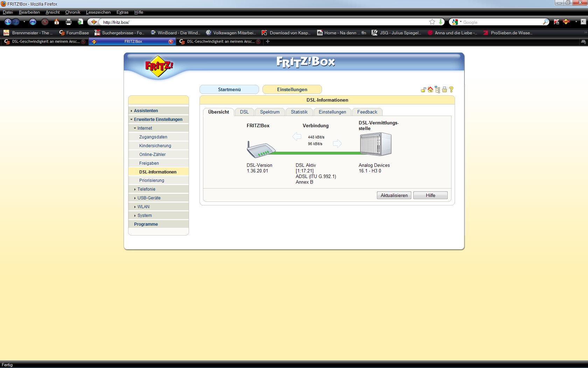Bookmark page with the star icon
Screen dimensions: 588x368
[x=432, y=22]
